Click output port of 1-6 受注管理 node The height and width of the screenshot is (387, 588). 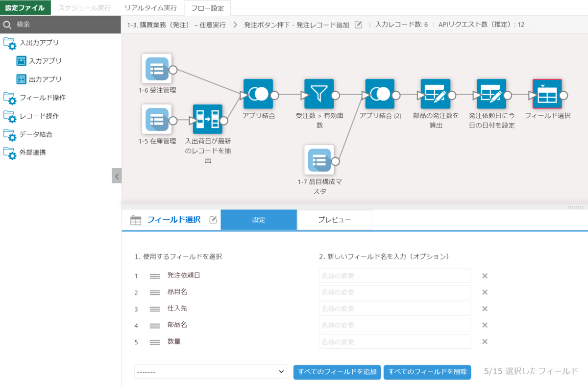(172, 69)
